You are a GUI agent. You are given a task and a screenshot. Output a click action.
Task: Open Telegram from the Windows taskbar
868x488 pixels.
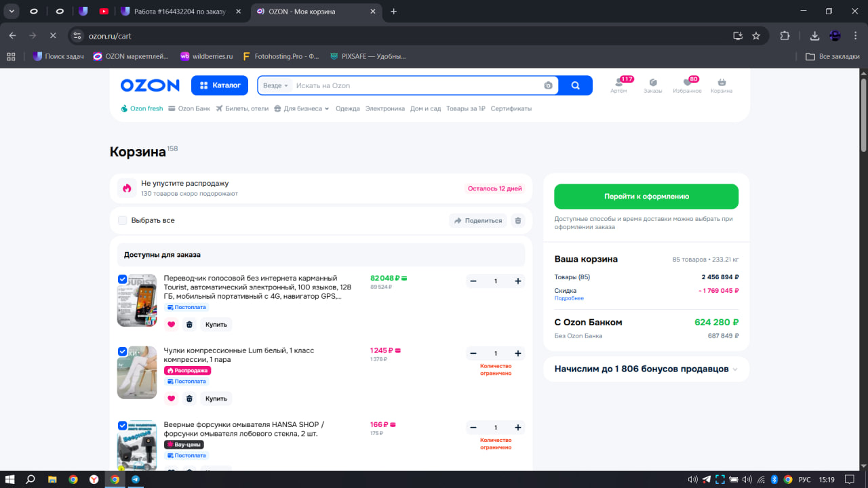(x=136, y=479)
